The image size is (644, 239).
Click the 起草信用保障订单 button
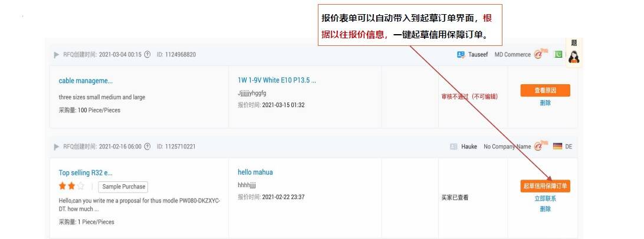545,186
